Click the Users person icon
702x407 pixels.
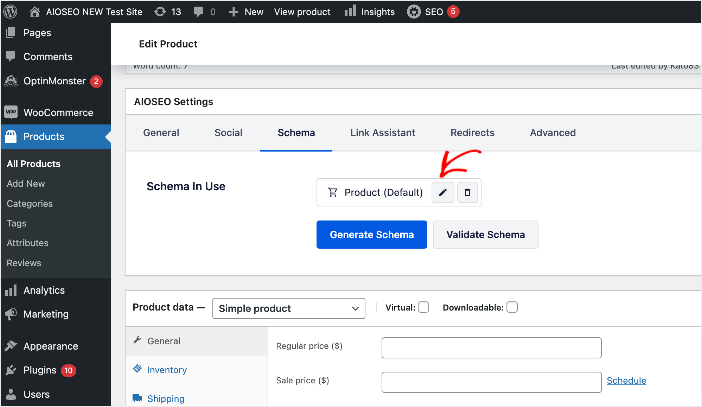tap(11, 394)
